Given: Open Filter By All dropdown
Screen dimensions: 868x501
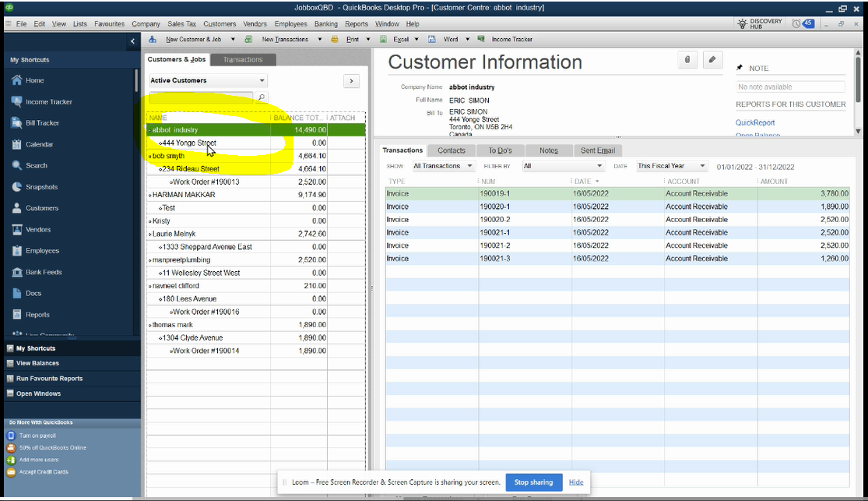Looking at the screenshot, I should [x=562, y=166].
